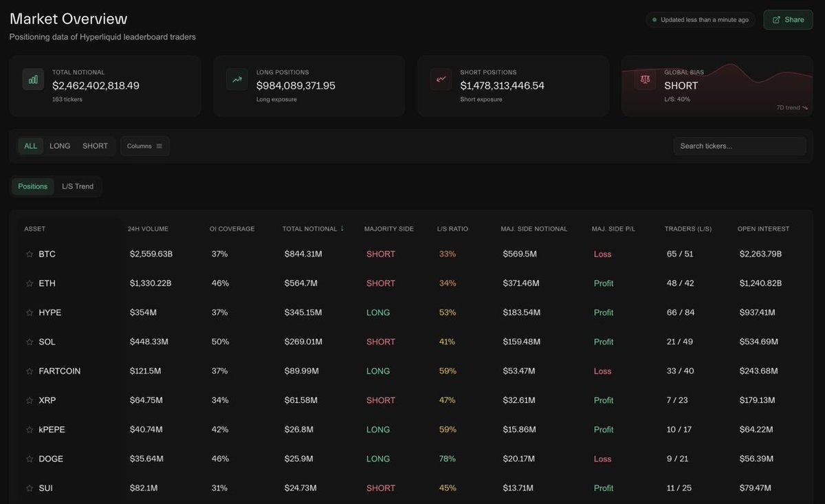
Task: Click the BTC Loss P/L cell
Action: click(602, 254)
